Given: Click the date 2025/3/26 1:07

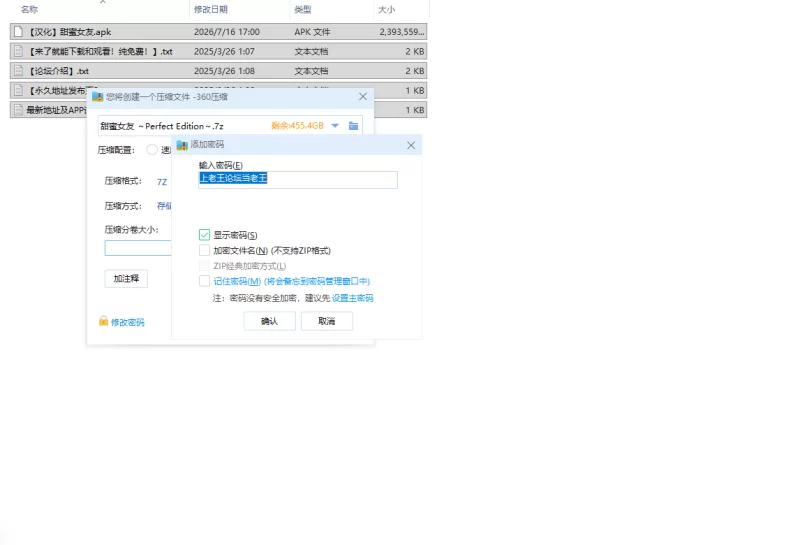Looking at the screenshot, I should point(224,52).
